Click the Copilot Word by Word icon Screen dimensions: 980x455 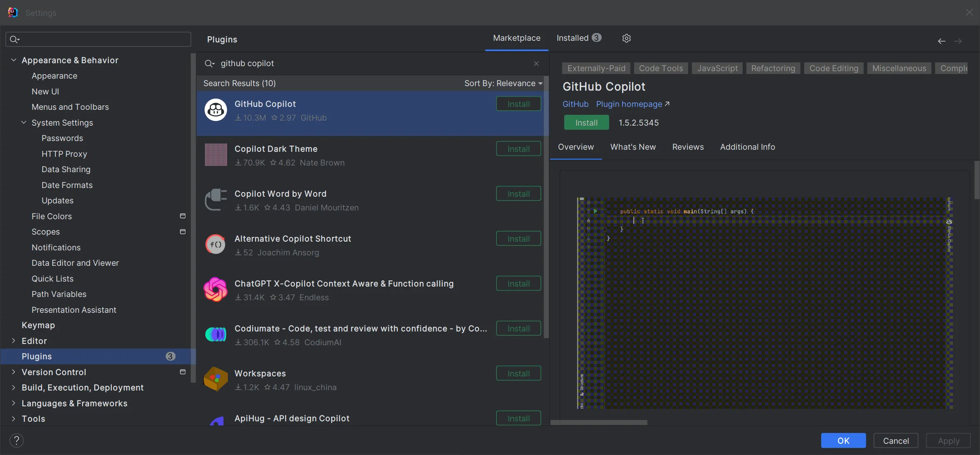coord(216,200)
